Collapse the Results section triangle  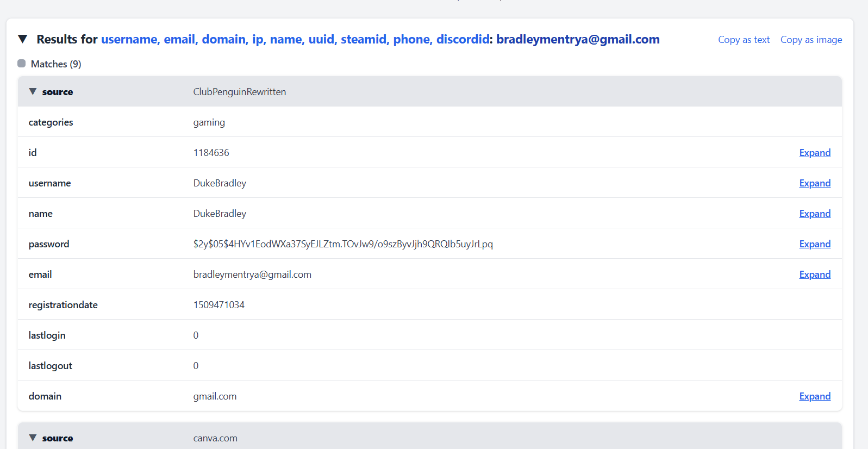point(22,39)
